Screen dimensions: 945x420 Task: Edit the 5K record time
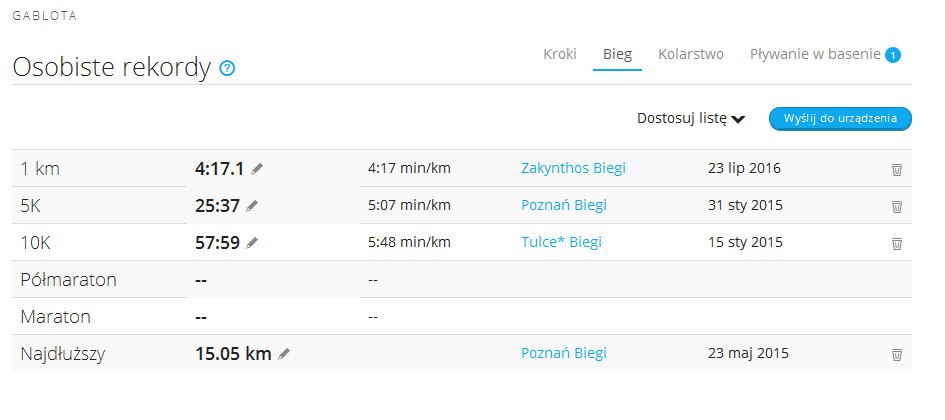pyautogui.click(x=252, y=206)
